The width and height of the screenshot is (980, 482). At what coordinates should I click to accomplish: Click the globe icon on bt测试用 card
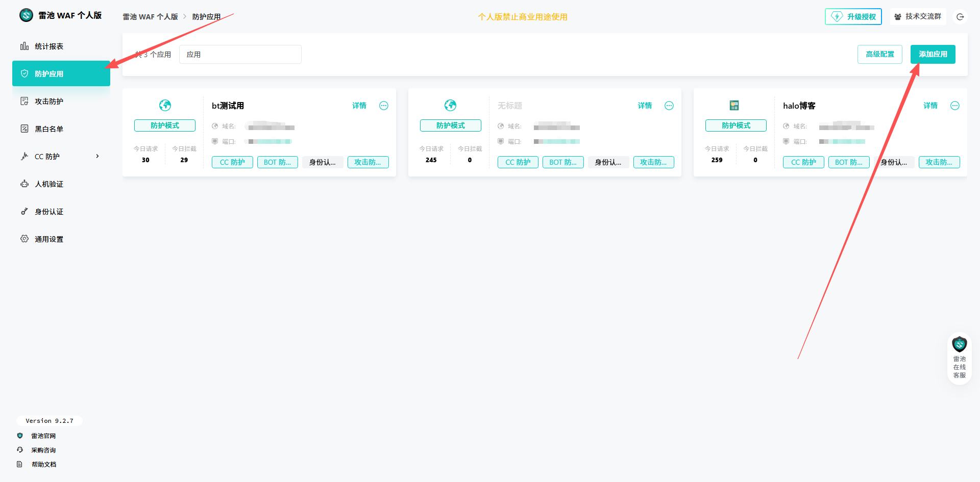coord(165,106)
